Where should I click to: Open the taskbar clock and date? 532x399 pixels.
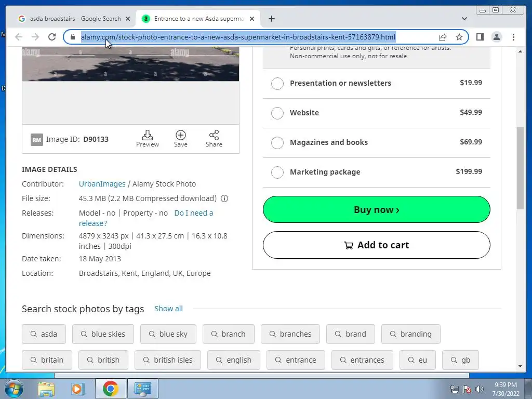(x=506, y=389)
